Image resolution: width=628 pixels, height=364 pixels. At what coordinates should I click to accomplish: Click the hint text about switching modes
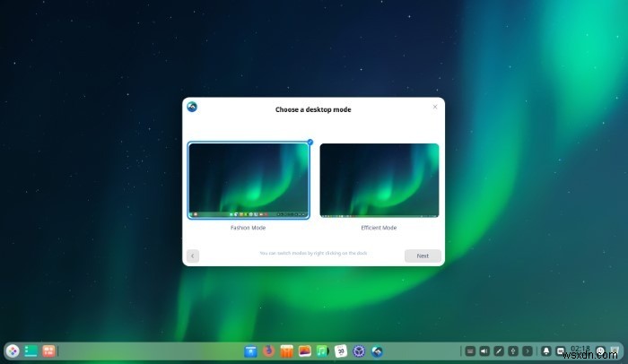[x=313, y=253]
